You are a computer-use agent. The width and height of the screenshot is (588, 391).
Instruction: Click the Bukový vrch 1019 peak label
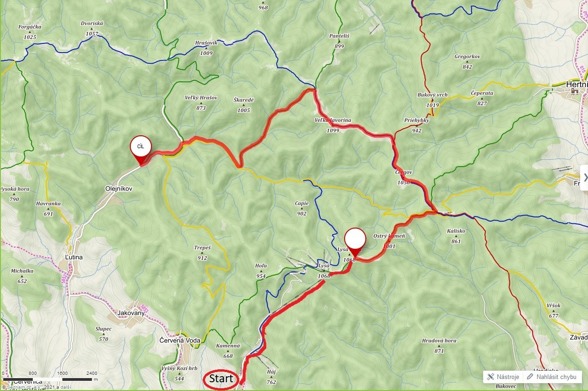432,100
